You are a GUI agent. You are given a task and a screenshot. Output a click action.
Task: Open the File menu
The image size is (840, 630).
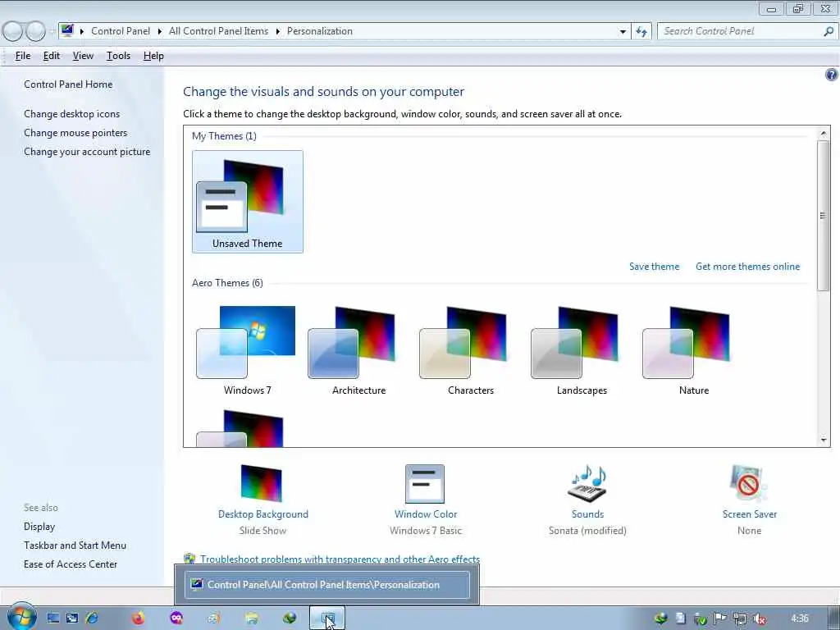pos(22,56)
